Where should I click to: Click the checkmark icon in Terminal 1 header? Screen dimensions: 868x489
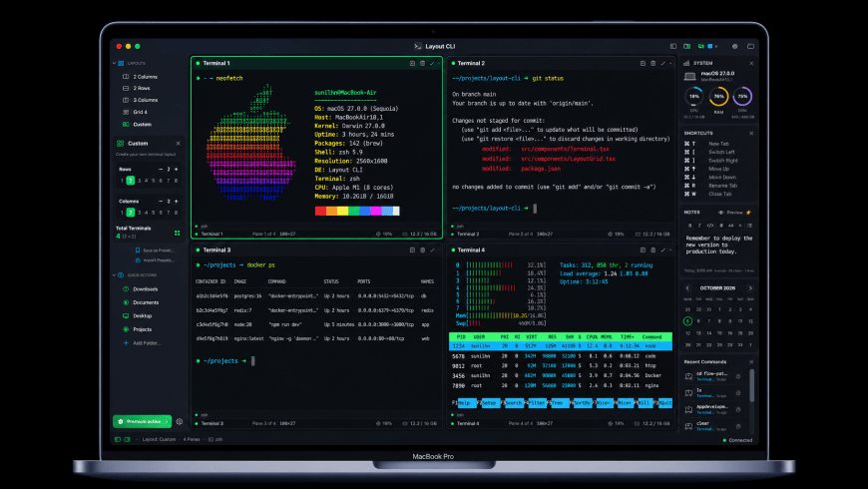(x=432, y=63)
